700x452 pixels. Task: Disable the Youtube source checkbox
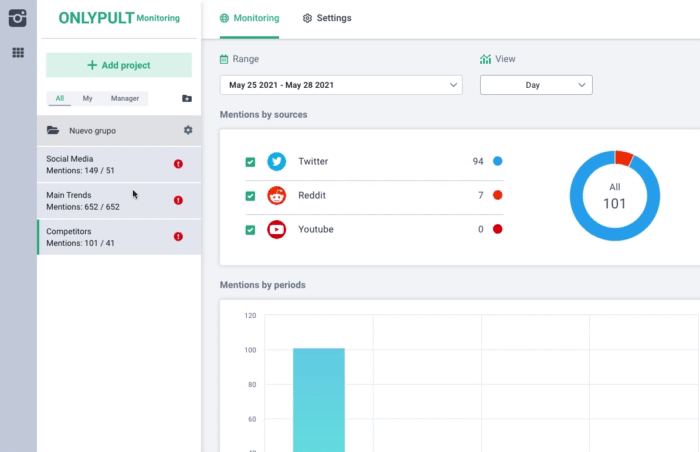tap(250, 230)
